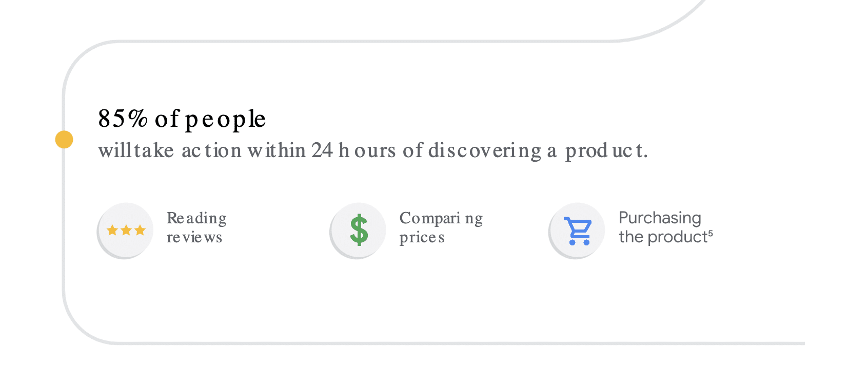
Task: Click the word "people" in the heading
Action: pyautogui.click(x=225, y=120)
